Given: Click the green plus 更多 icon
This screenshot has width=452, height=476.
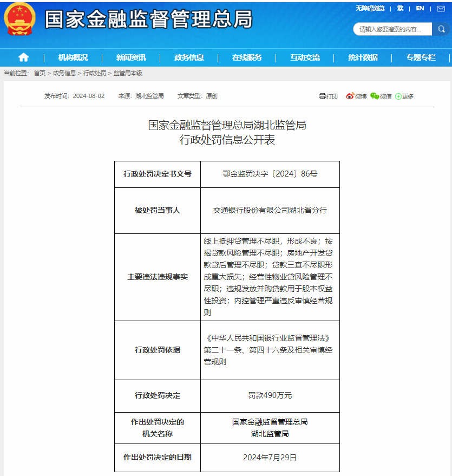Looking at the screenshot, I should pos(398,96).
